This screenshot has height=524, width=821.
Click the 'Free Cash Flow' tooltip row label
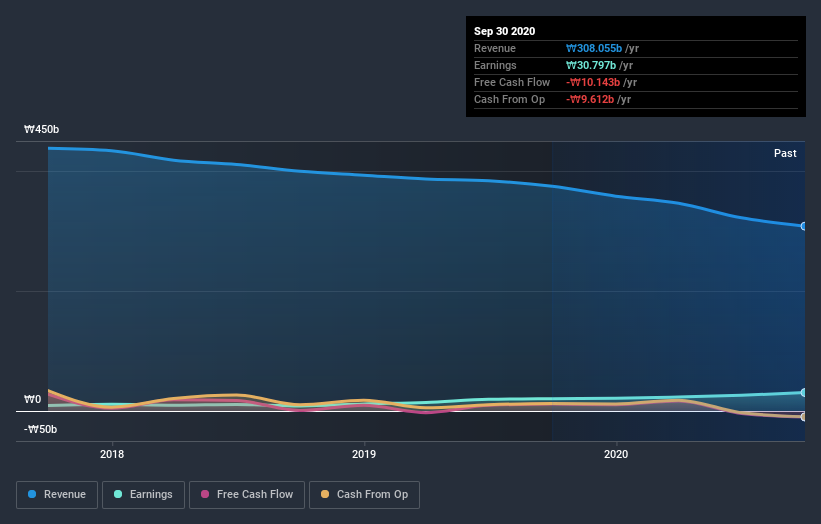[x=512, y=82]
